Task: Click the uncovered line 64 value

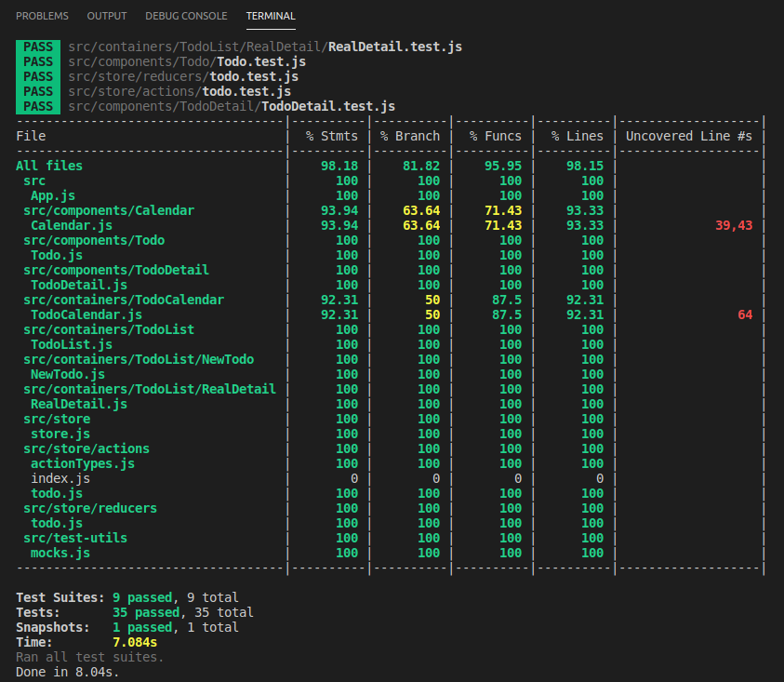Action: pos(745,314)
